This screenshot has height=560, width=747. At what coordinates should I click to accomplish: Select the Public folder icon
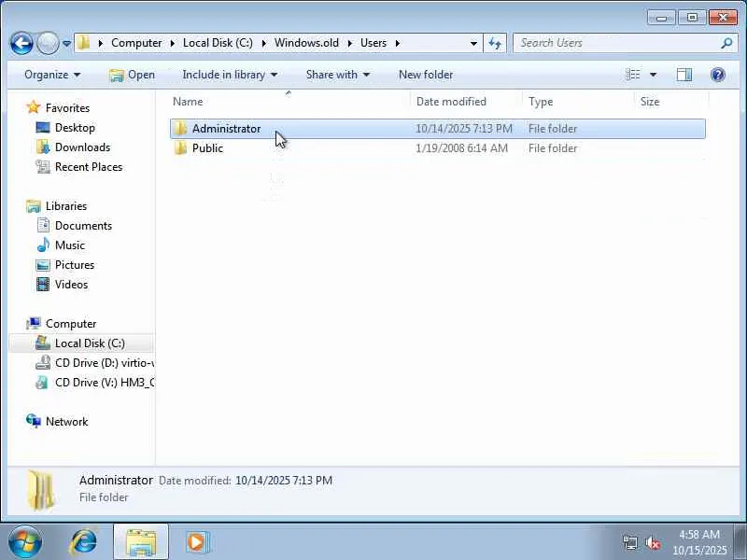180,148
